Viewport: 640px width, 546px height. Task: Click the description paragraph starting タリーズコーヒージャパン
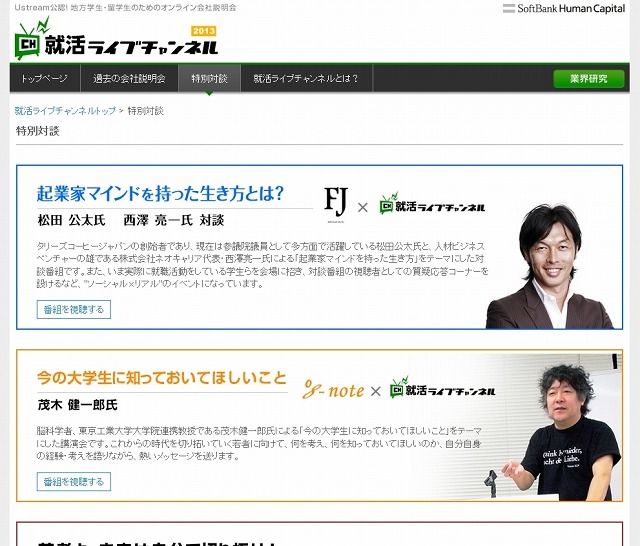click(262, 265)
